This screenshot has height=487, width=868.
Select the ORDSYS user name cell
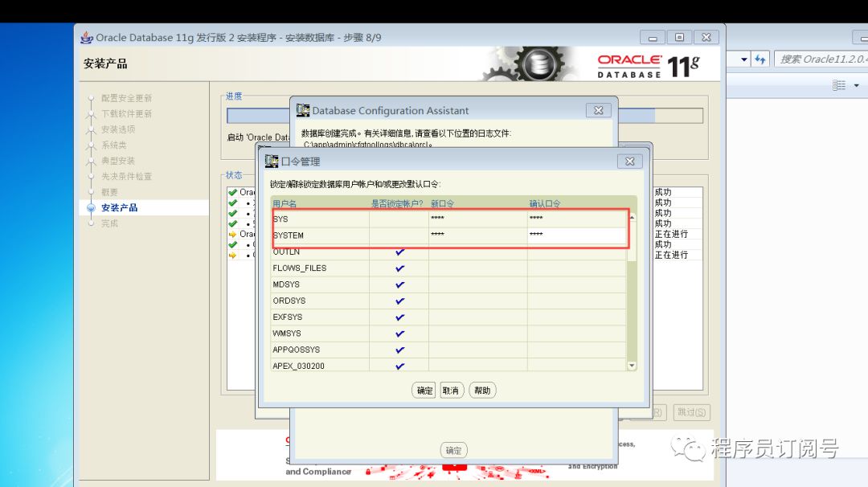pyautogui.click(x=320, y=301)
